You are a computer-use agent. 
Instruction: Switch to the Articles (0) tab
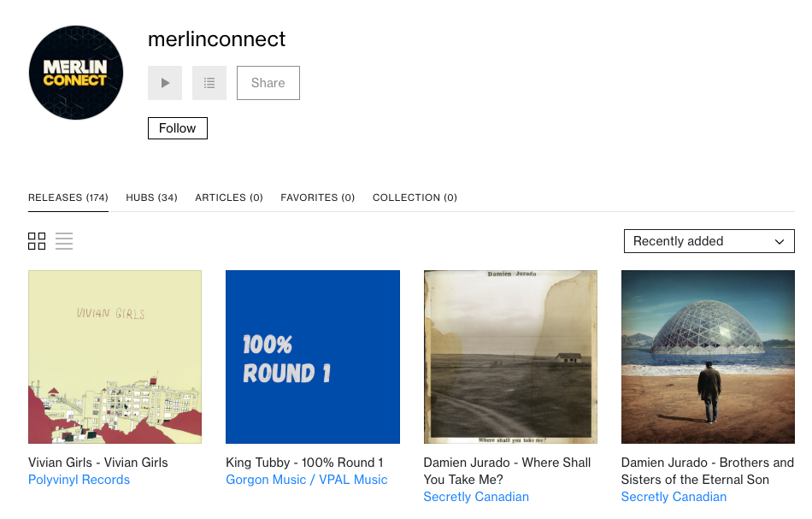click(x=229, y=198)
